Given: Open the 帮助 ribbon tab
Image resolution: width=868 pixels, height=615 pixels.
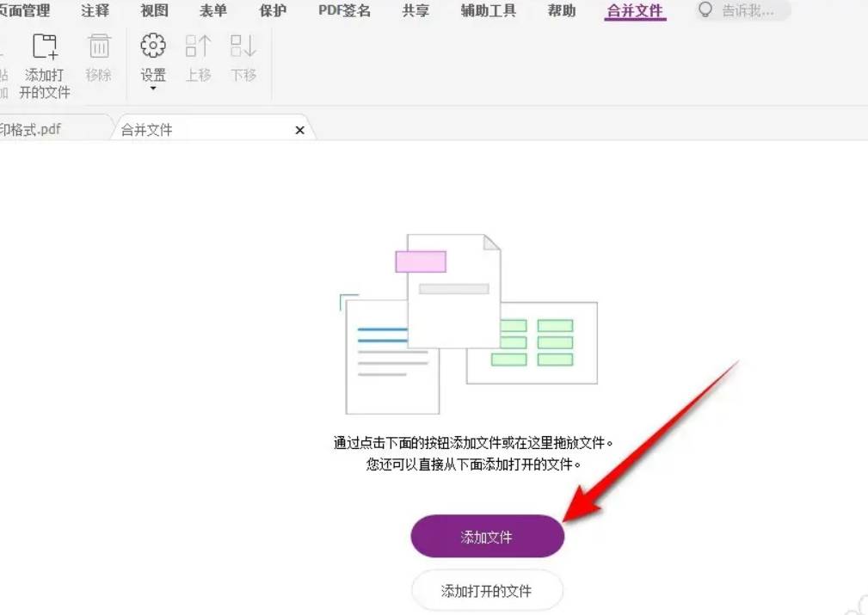Looking at the screenshot, I should pos(562,10).
